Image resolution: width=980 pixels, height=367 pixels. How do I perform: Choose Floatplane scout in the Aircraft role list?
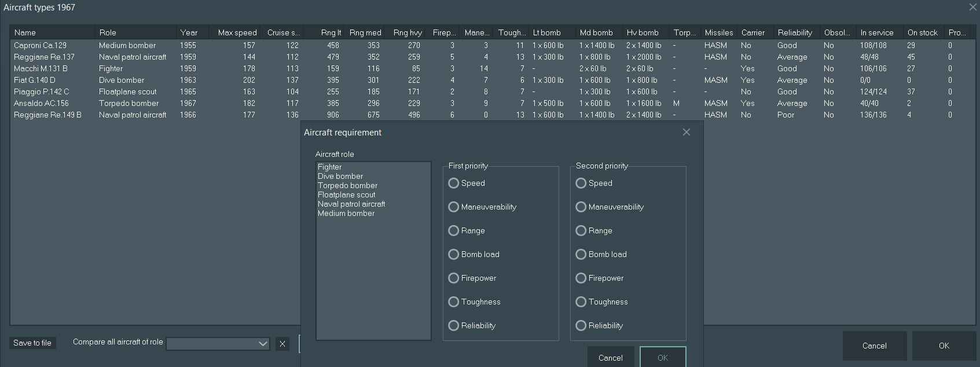373,194
